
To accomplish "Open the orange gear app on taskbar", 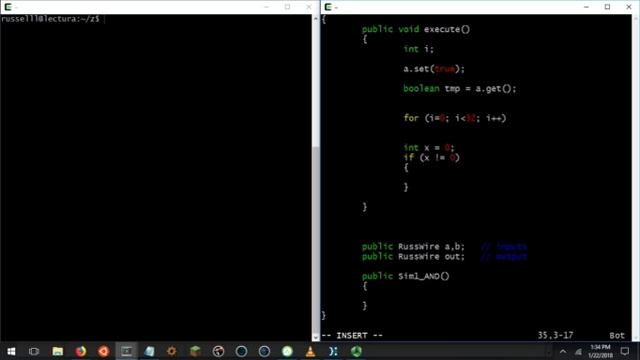I will point(172,351).
